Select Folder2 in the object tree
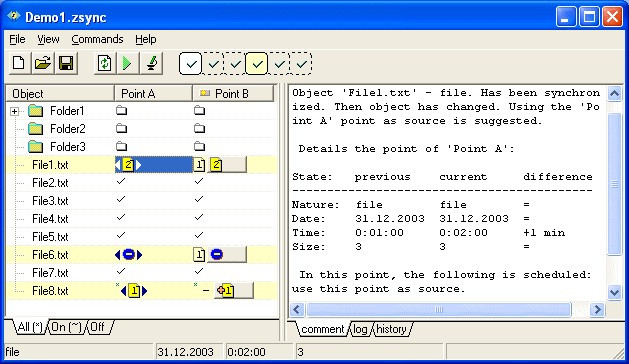 (x=67, y=129)
